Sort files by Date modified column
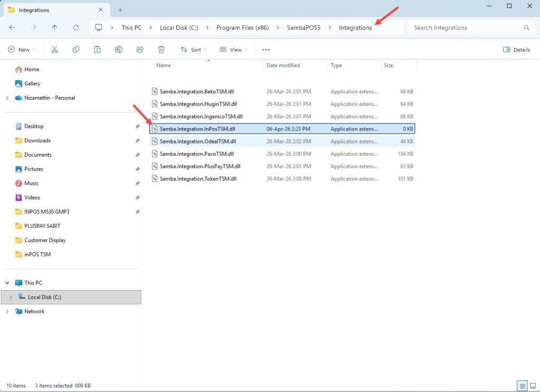 pos(283,65)
